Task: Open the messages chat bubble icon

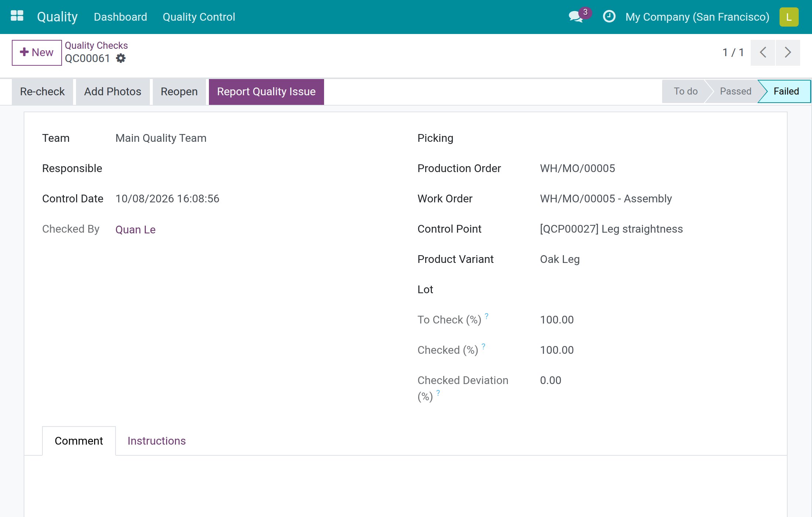Action: (576, 17)
